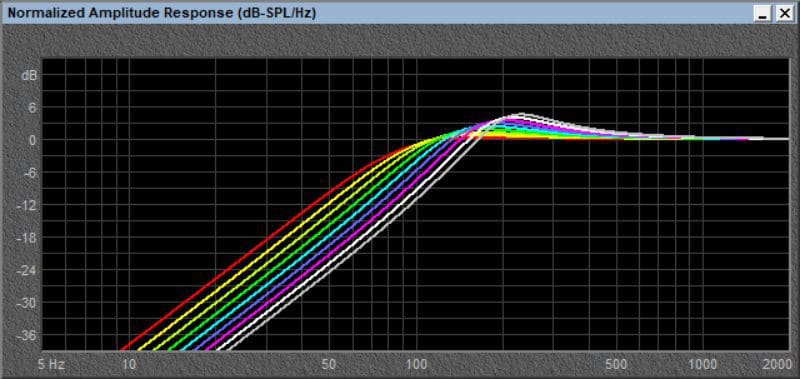Click the '-30' value on dB axis
The height and width of the screenshot is (379, 800).
point(28,303)
